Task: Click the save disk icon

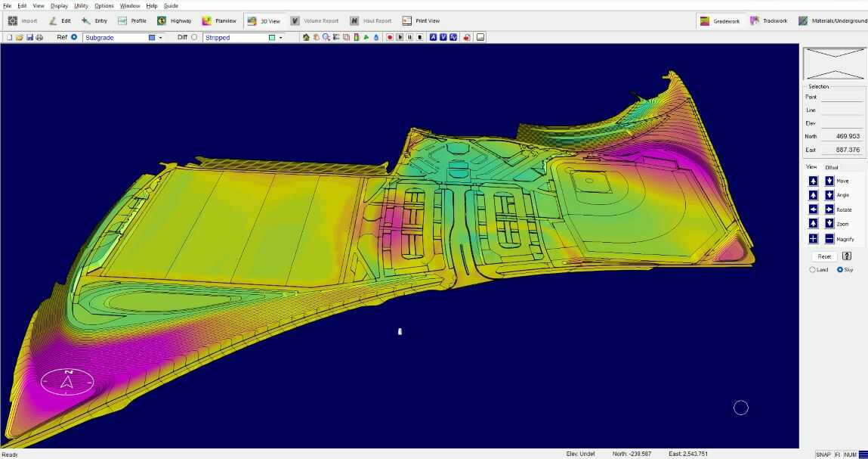Action: click(29, 37)
